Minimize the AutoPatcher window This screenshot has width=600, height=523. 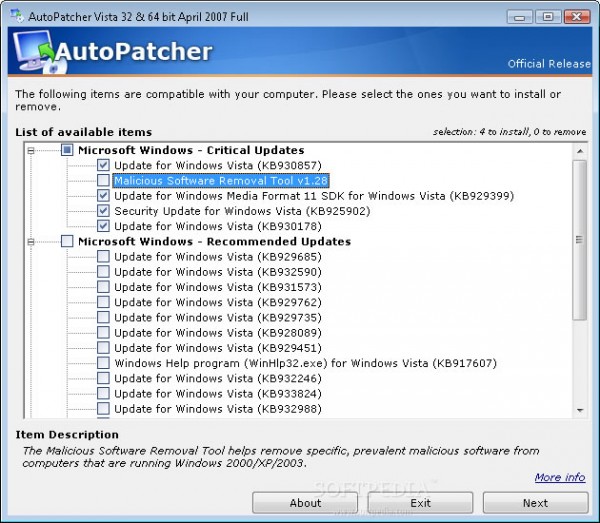(519, 17)
